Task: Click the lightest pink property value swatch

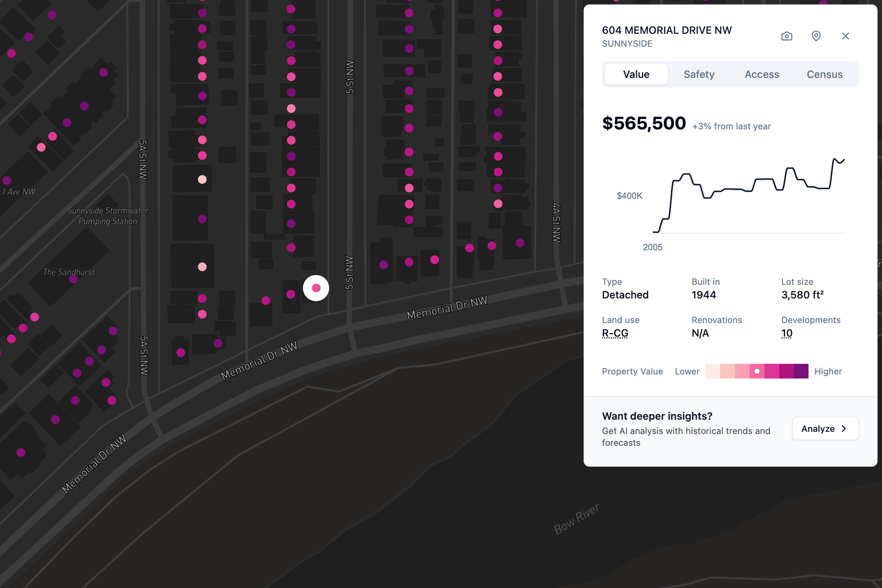Action: coord(713,372)
